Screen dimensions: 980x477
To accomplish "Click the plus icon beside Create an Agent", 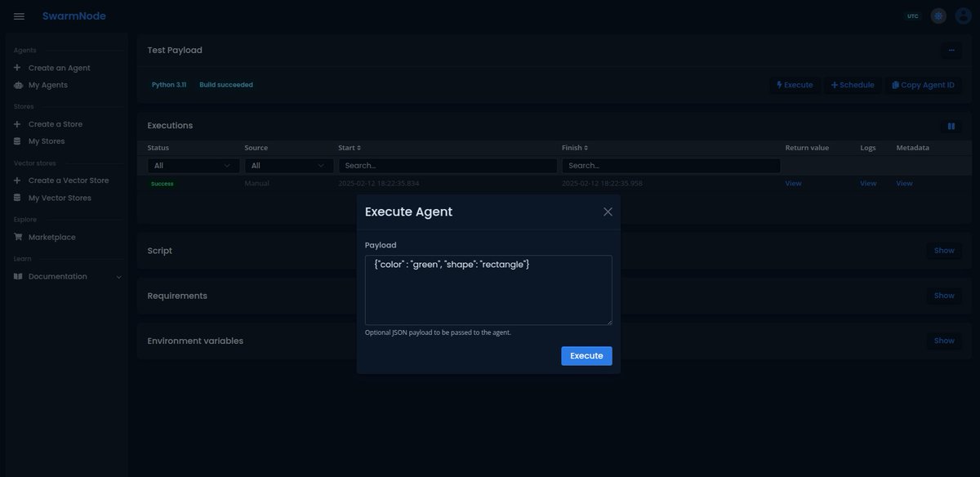I will tap(18, 68).
